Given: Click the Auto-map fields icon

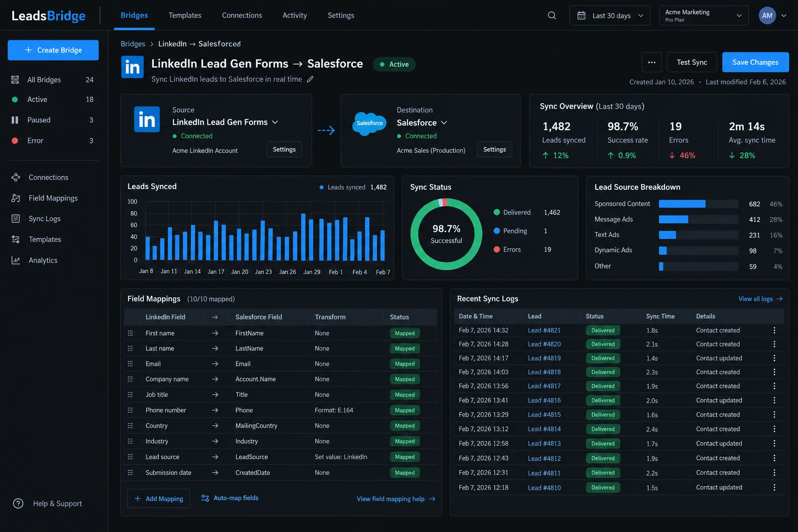Looking at the screenshot, I should coord(205,498).
